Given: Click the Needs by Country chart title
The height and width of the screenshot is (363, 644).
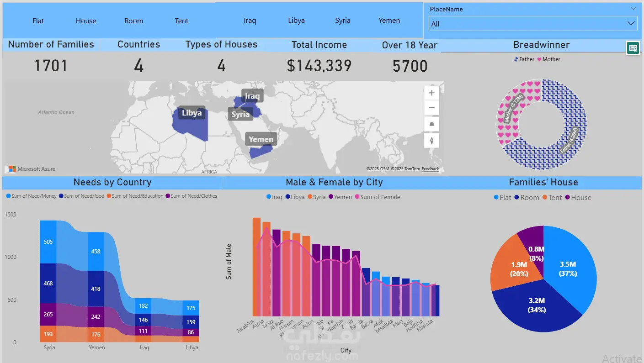Looking at the screenshot, I should [x=112, y=183].
